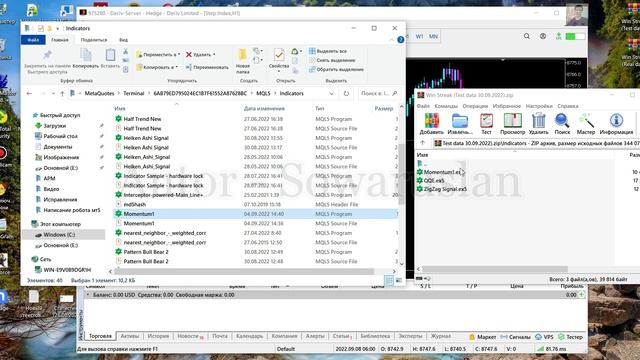The height and width of the screenshot is (360, 640).
Task: Click Выделить все in ribbon
Action: coord(328,51)
